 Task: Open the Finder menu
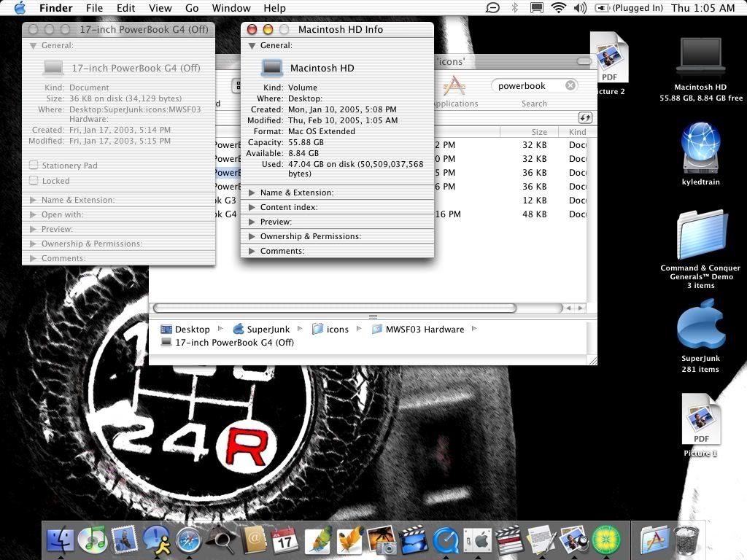point(55,8)
